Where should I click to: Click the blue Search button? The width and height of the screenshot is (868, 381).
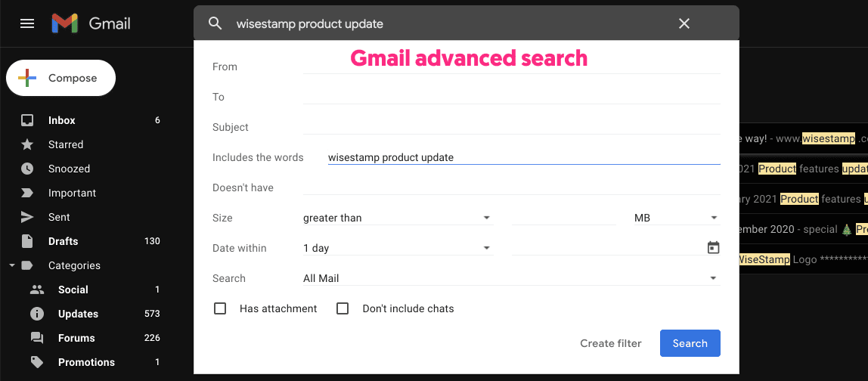(690, 343)
